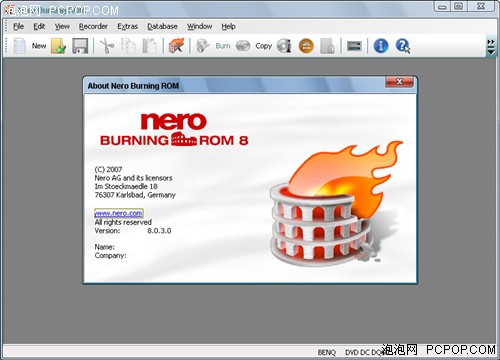Open the Database menu

162,26
